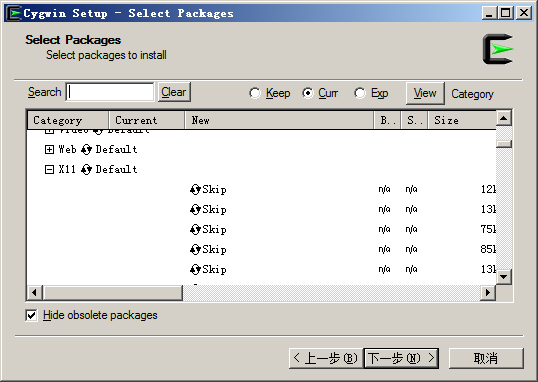Toggle the Skip icon for the 121k package
The height and width of the screenshot is (382, 538).
[x=195, y=189]
